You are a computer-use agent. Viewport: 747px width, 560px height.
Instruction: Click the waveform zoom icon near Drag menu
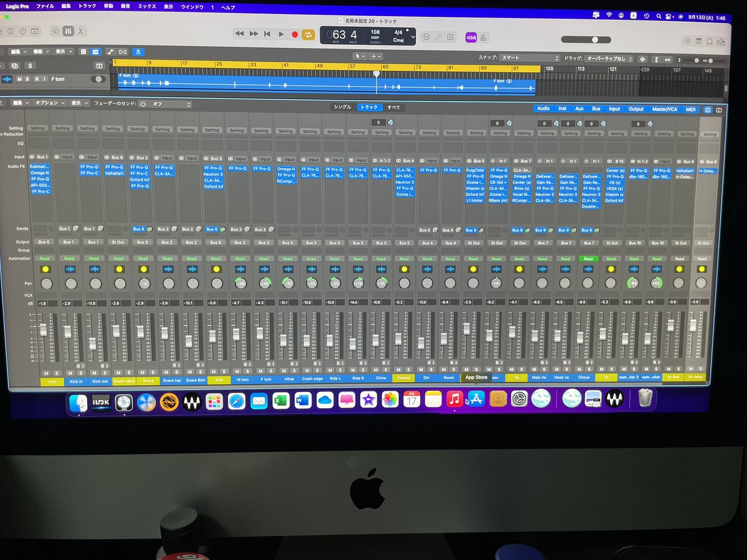(x=643, y=59)
